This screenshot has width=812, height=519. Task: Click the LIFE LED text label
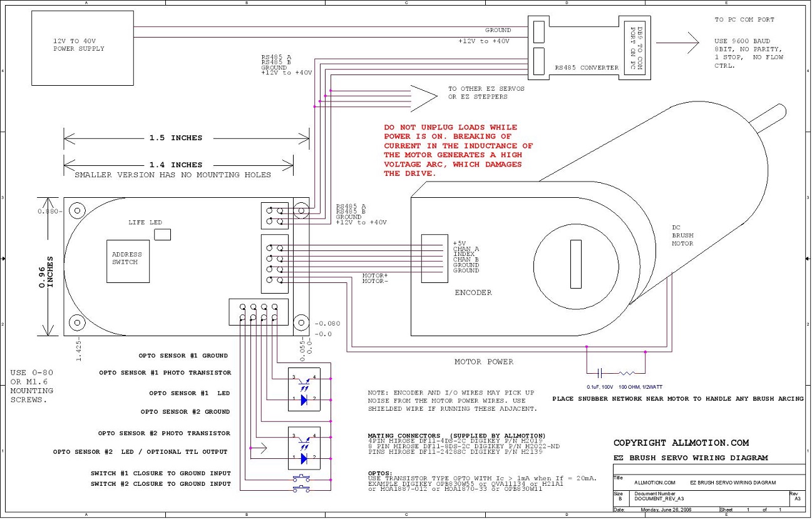[145, 223]
